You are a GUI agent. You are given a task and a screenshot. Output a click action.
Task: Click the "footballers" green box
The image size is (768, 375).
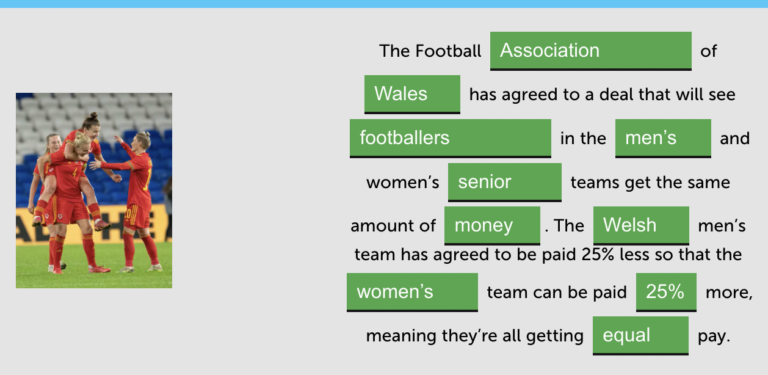tap(450, 138)
